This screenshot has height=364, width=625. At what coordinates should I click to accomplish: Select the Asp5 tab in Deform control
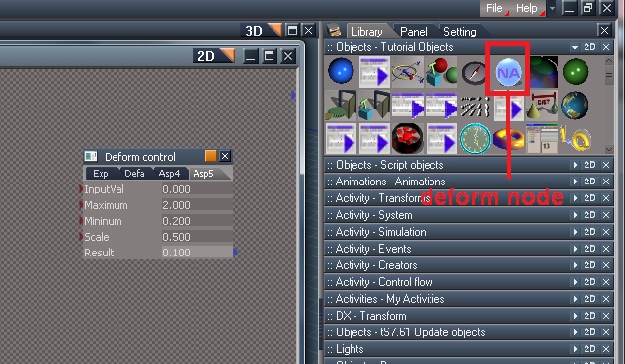tap(203, 174)
